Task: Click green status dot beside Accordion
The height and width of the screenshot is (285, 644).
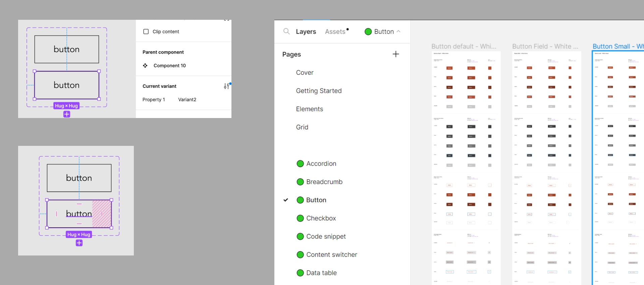Action: [x=300, y=164]
